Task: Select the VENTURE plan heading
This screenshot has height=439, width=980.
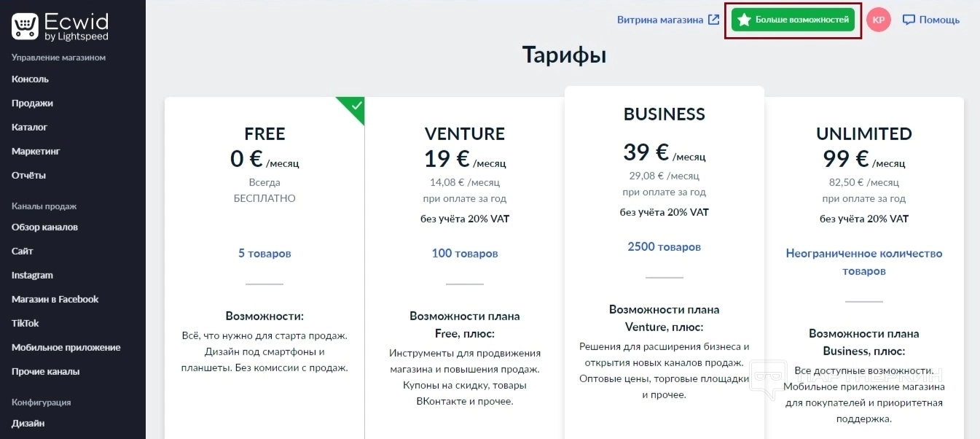Action: [x=464, y=133]
